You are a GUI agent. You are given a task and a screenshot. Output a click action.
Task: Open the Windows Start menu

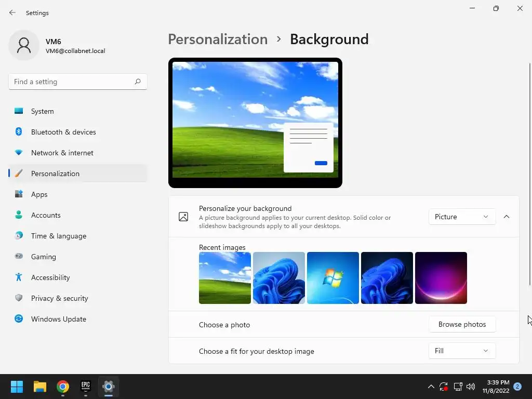click(17, 387)
